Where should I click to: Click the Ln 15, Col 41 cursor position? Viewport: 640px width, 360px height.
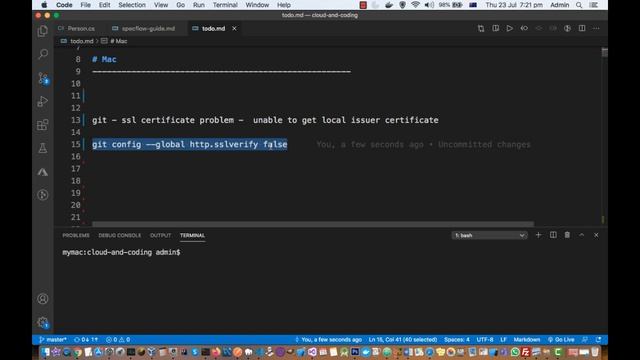point(403,340)
